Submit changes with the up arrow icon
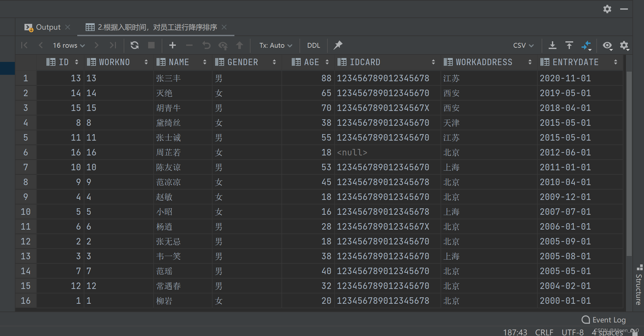The image size is (644, 336). (x=240, y=45)
